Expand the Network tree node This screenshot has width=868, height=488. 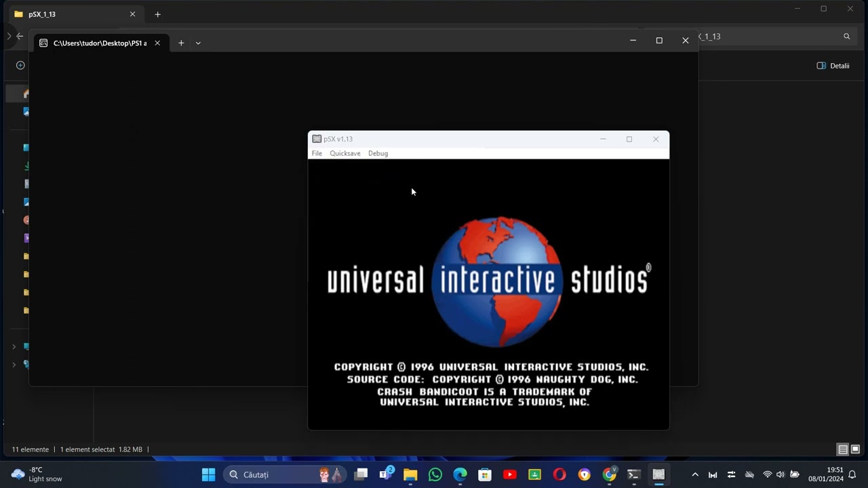click(x=14, y=365)
